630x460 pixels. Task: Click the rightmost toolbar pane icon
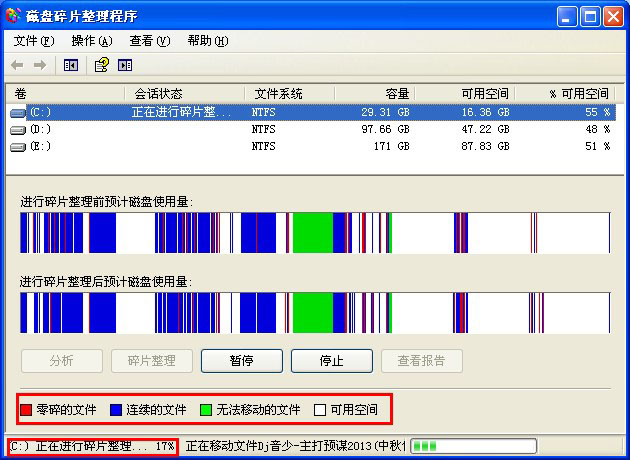[125, 65]
